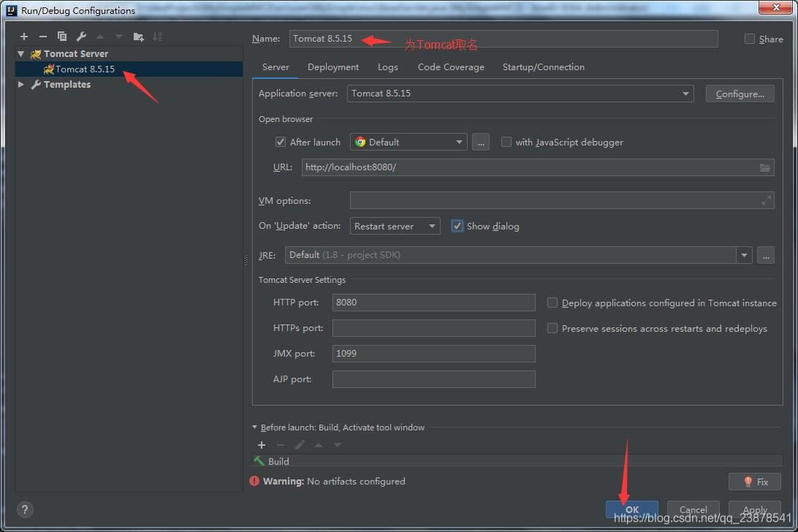Remove before launch task with minus icon
The width and height of the screenshot is (798, 532).
(x=281, y=445)
